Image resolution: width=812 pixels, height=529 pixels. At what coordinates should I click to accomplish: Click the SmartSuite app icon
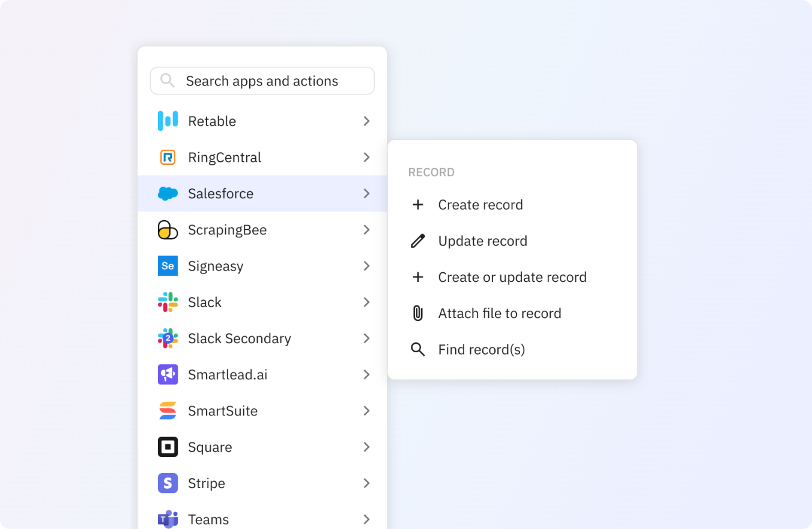[168, 411]
